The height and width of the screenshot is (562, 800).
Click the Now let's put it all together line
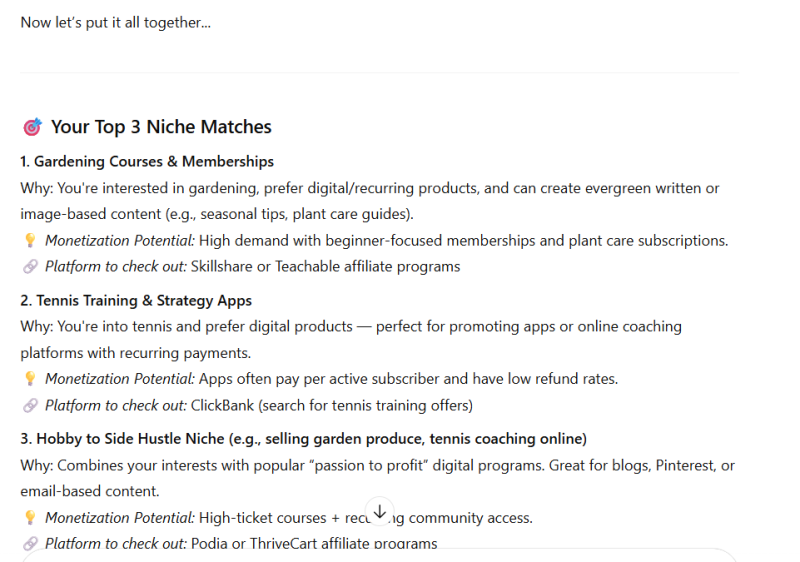115,22
